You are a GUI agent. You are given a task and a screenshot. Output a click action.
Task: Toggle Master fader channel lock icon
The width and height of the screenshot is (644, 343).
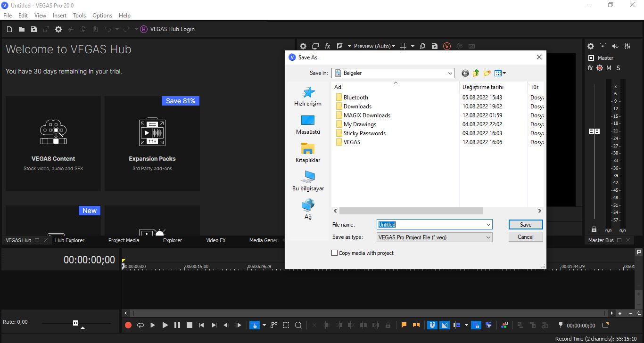point(594,229)
